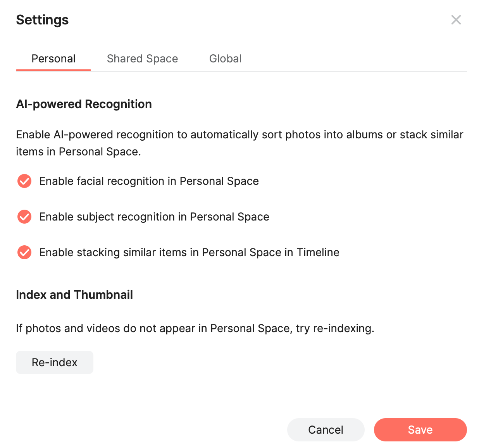Viewport: 479px width, 448px height.
Task: Uncheck the facial recognition checkmark icon
Action: point(24,181)
